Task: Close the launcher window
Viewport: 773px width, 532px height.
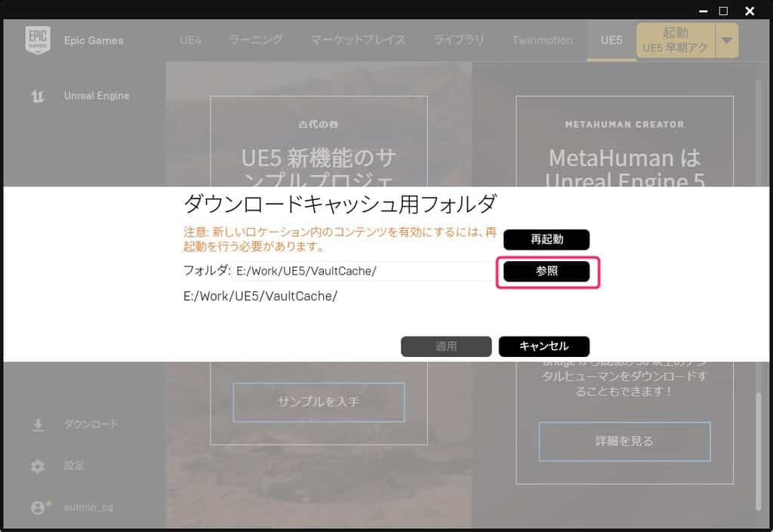Action: (x=750, y=11)
